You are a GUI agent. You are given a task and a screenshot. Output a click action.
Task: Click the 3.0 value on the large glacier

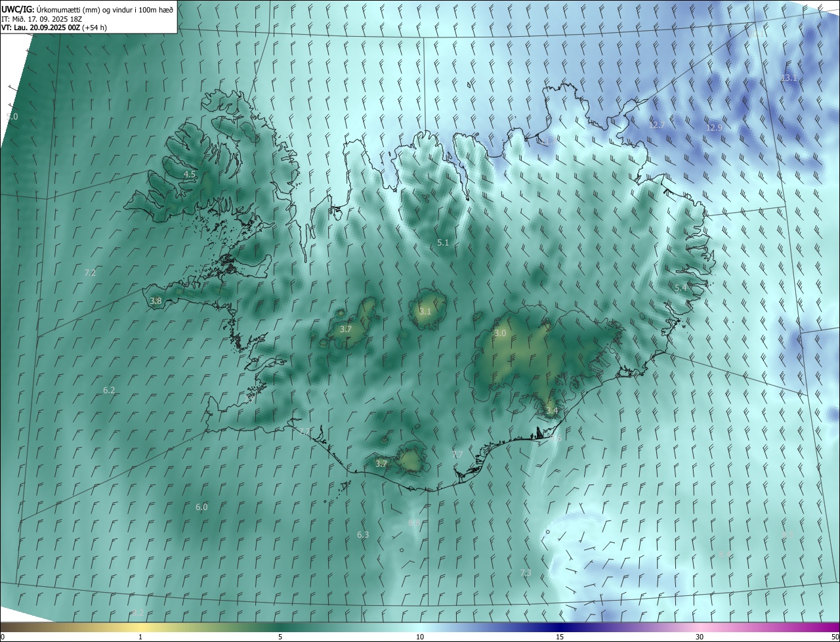[500, 333]
